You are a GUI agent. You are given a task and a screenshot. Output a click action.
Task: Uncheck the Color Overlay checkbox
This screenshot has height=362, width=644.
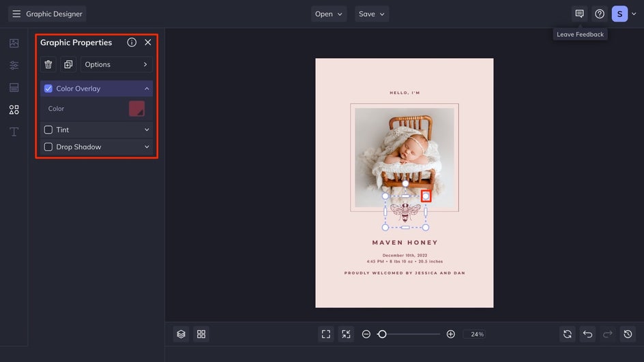(x=48, y=89)
